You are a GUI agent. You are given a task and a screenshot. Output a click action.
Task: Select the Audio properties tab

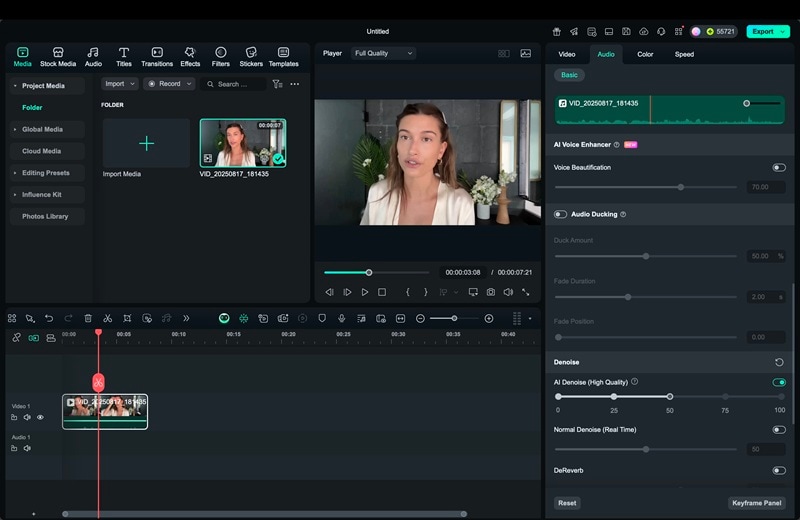606,54
